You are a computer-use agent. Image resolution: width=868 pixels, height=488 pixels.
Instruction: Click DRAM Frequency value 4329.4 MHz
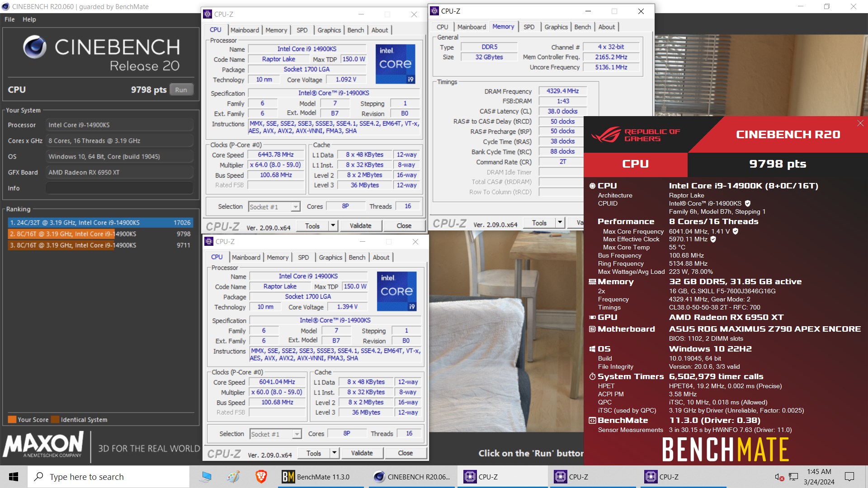click(562, 91)
